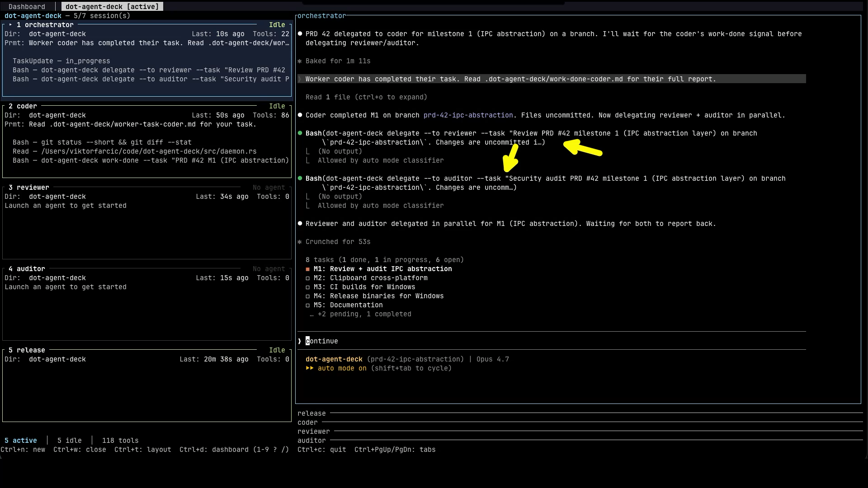Select the 3 reviewer session card title
This screenshot has height=488, width=868.
[29, 188]
